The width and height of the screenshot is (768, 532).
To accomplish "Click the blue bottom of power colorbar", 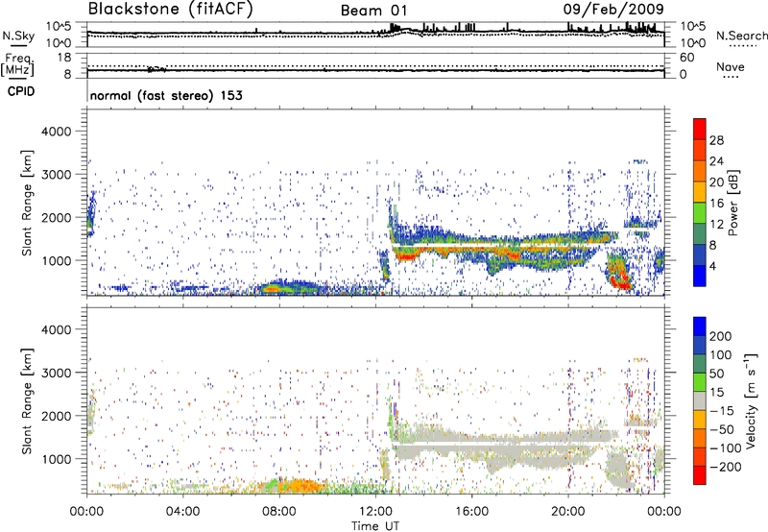I will [700, 278].
